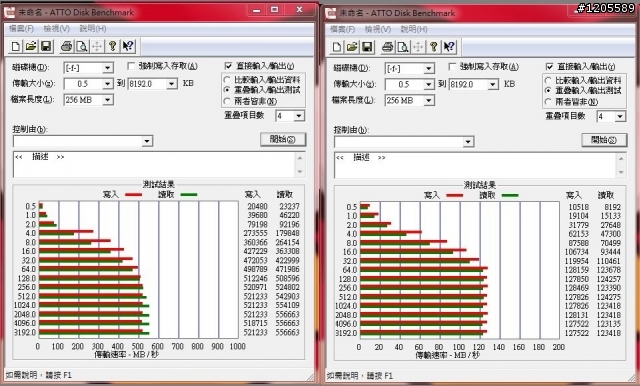Context help arrow icon in left toolbar
The image size is (640, 386).
click(128, 46)
